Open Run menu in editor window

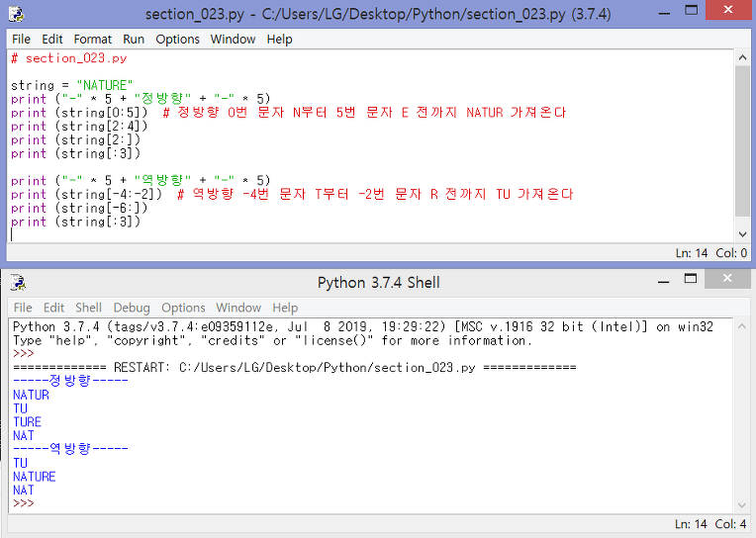[x=134, y=39]
